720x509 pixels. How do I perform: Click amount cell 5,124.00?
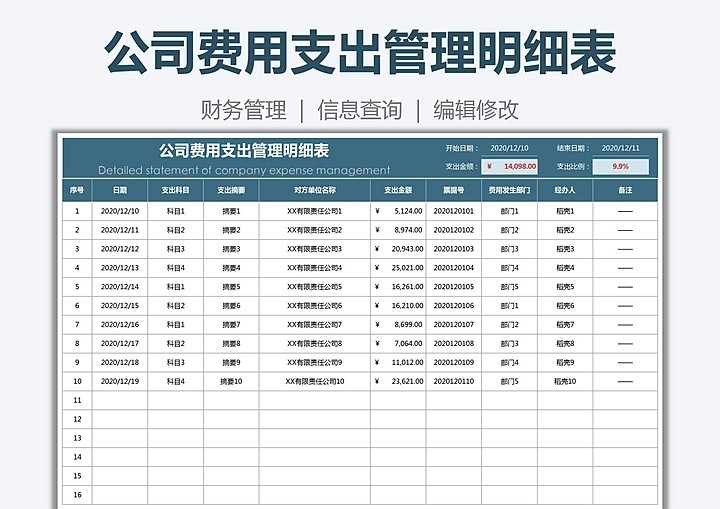[x=398, y=211]
